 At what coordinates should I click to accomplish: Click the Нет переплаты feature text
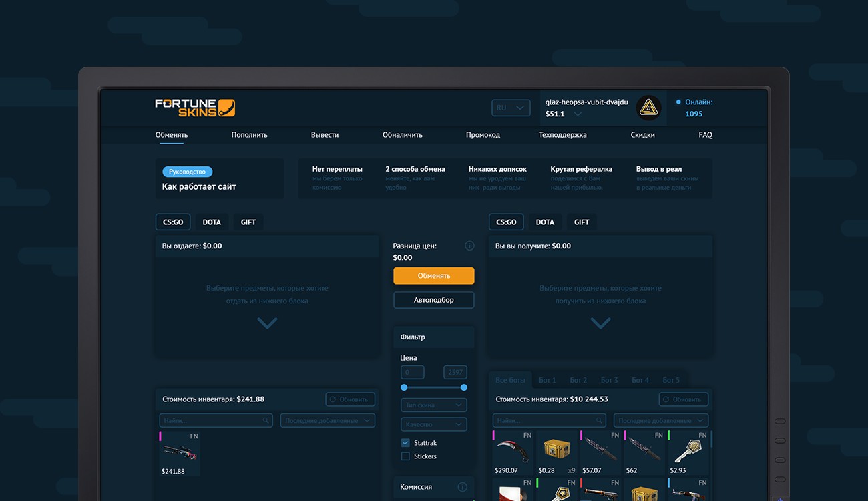click(338, 169)
